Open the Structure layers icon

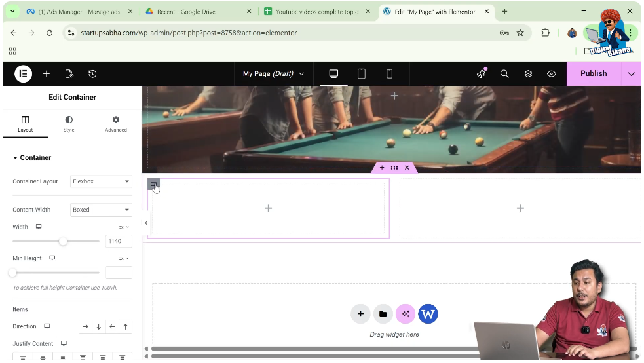tap(528, 74)
